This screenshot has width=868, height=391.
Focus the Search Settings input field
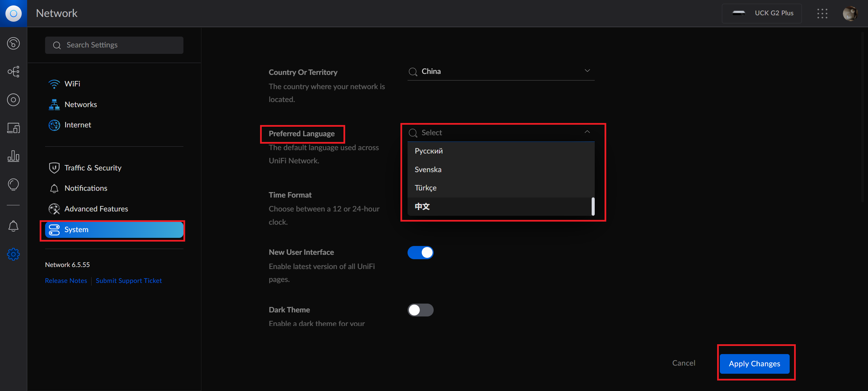114,45
